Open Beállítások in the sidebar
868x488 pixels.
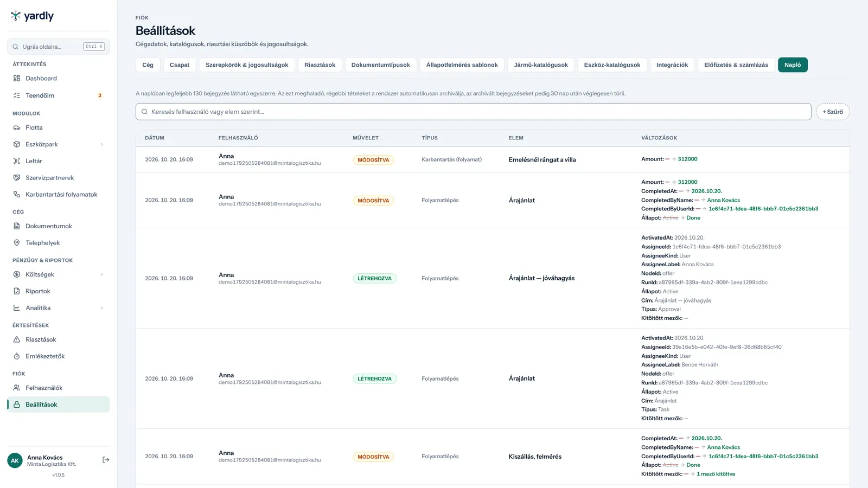pyautogui.click(x=59, y=404)
